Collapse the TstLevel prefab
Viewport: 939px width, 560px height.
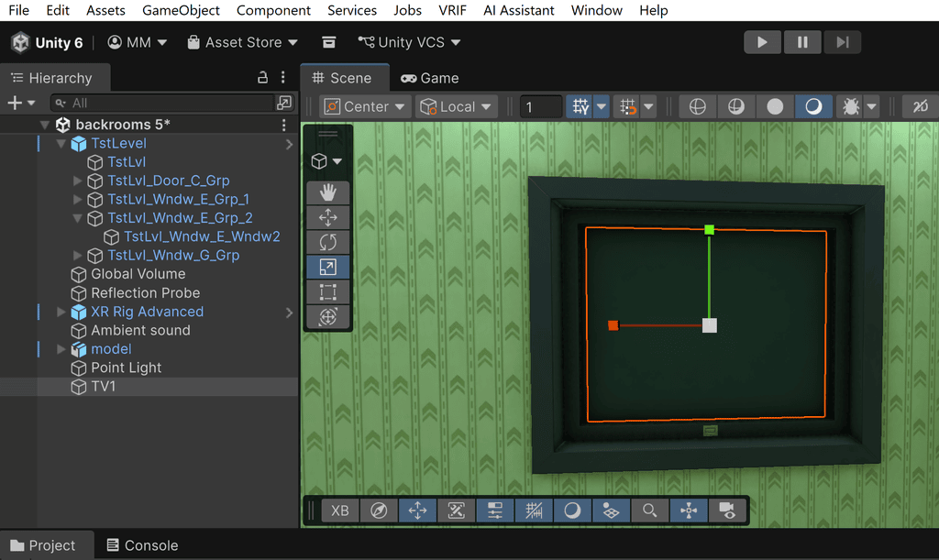click(x=61, y=144)
